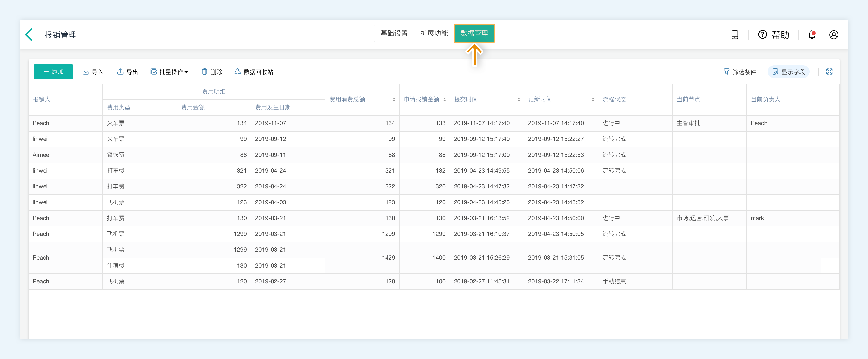Image resolution: width=868 pixels, height=359 pixels.
Task: Open the notification bell
Action: pyautogui.click(x=812, y=35)
